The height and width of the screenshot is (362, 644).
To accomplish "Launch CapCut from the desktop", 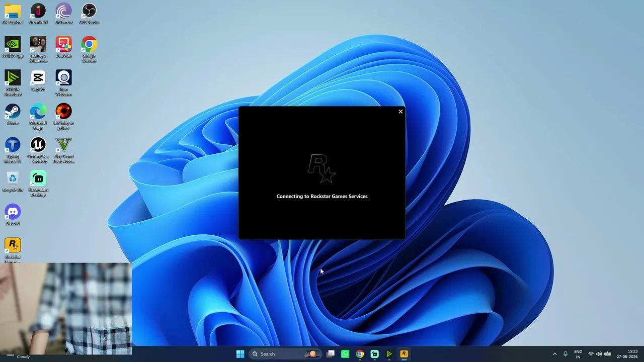I will pos(38,81).
